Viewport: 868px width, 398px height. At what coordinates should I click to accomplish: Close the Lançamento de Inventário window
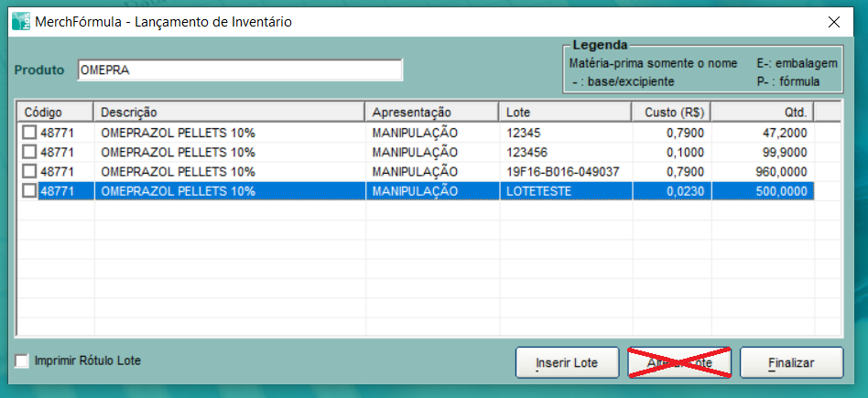pos(833,22)
